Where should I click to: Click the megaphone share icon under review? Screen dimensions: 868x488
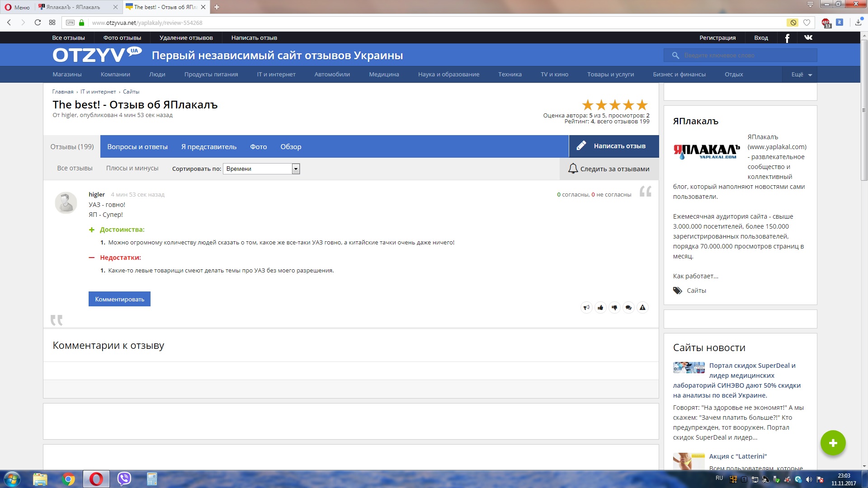pos(586,308)
